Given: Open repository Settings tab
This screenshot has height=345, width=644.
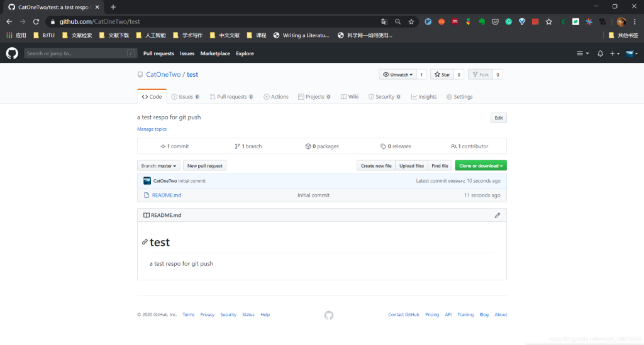Looking at the screenshot, I should click(460, 97).
